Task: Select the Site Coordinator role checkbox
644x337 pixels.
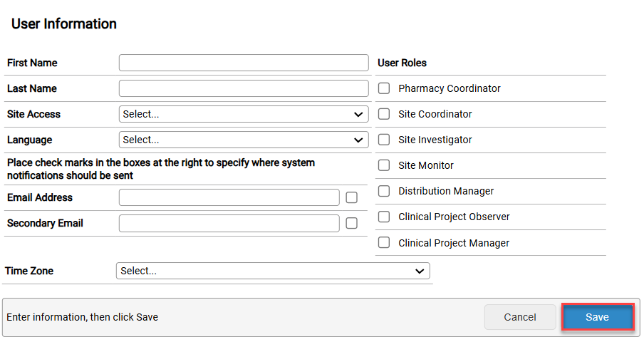Action: tap(384, 114)
